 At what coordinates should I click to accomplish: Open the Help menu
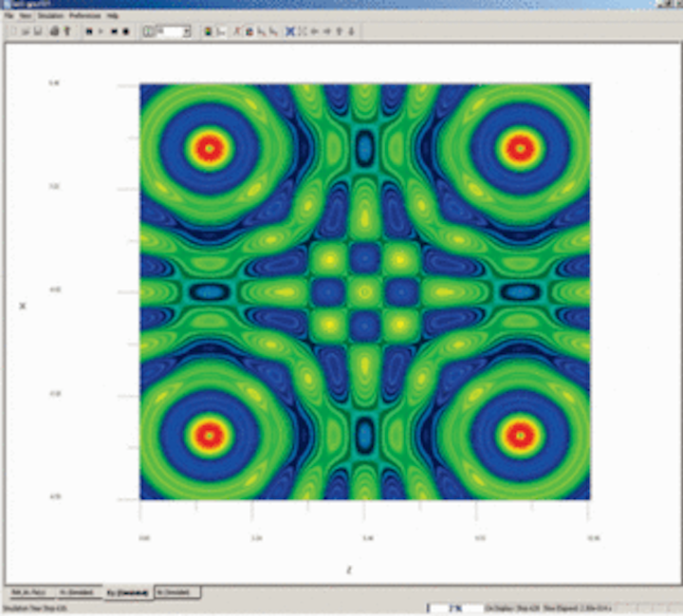[112, 16]
